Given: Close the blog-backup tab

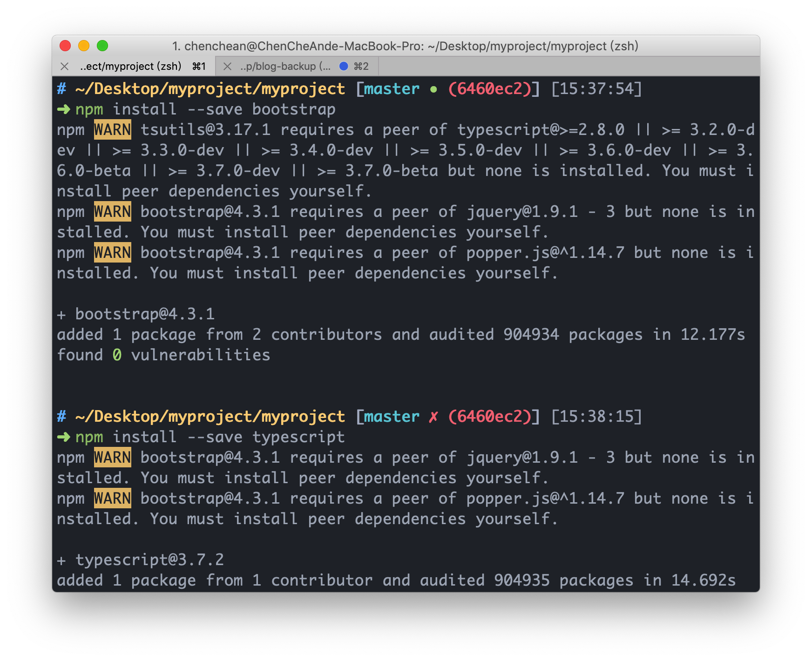Looking at the screenshot, I should pyautogui.click(x=227, y=67).
